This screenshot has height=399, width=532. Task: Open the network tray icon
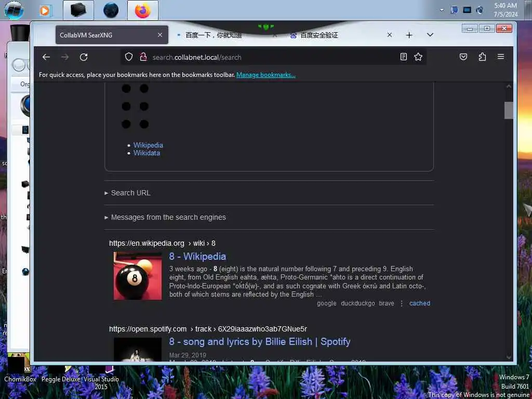tap(467, 10)
